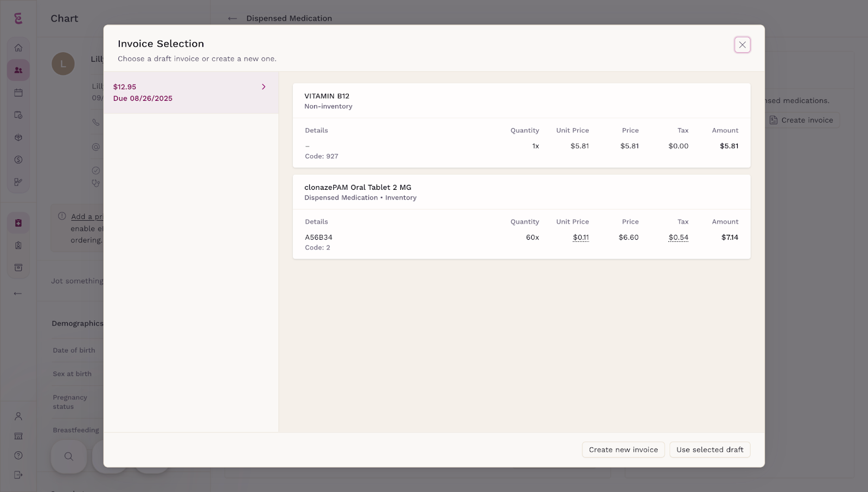Screen dimensions: 868x492
Task: Click the background Create invoice button
Action: coord(801,120)
